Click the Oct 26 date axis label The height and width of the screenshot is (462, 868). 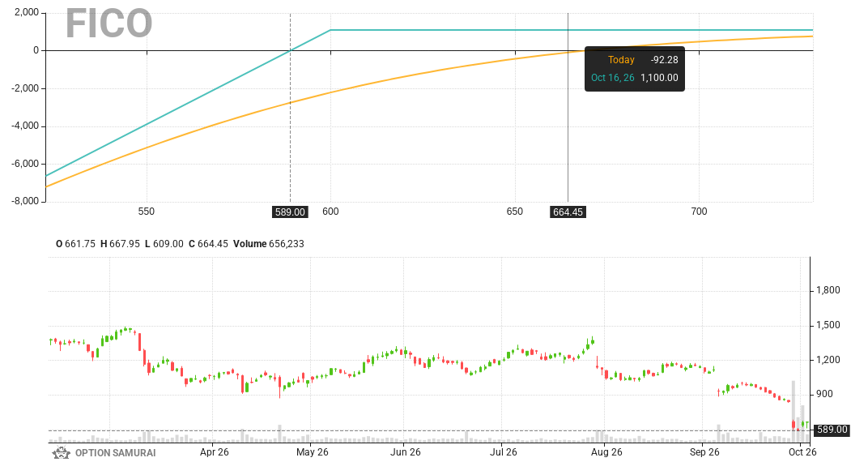pyautogui.click(x=802, y=452)
